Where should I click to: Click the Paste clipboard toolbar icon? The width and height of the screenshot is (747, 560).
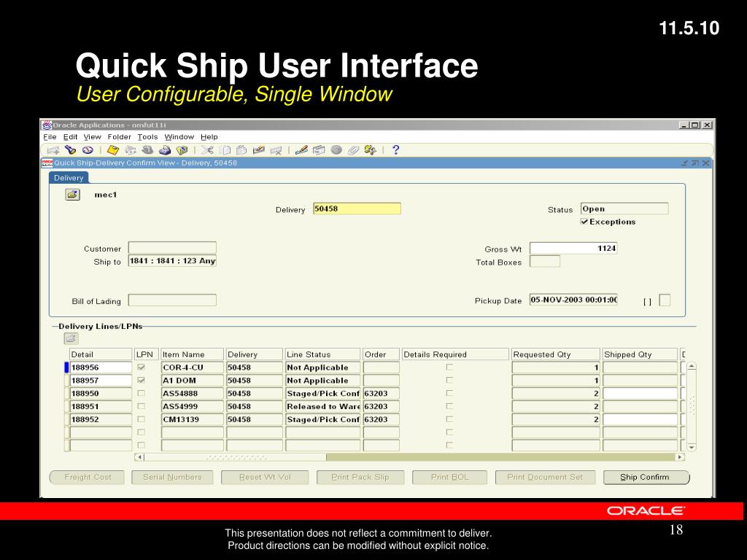[241, 150]
